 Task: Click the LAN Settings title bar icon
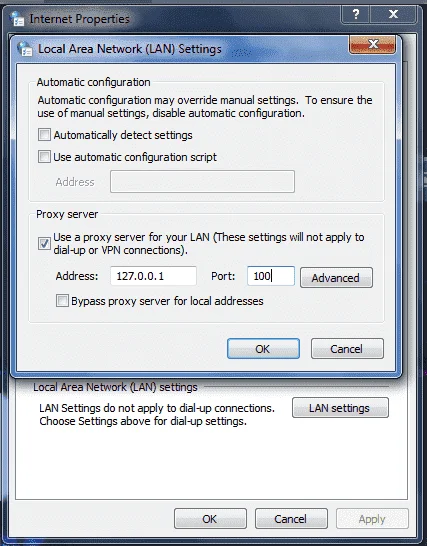pyautogui.click(x=25, y=49)
